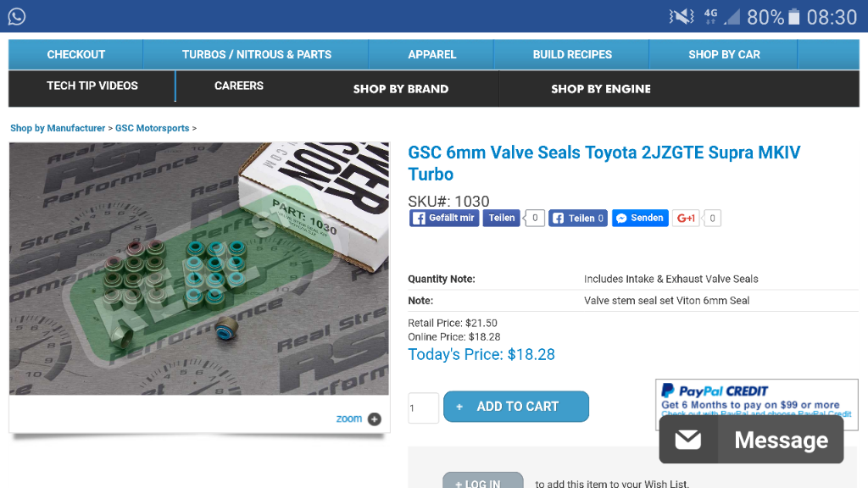Expand the Shop By Engine menu
The height and width of the screenshot is (488, 868).
[601, 88]
